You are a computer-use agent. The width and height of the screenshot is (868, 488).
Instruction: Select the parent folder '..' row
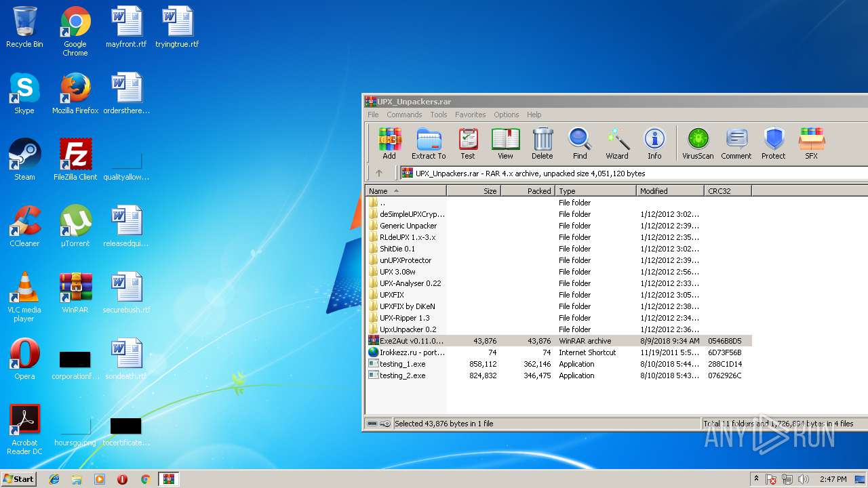point(558,203)
